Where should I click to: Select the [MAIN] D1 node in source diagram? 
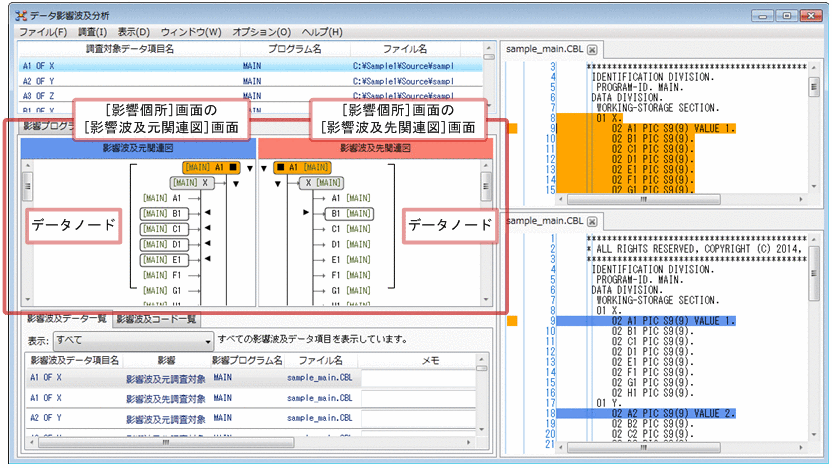tap(163, 244)
